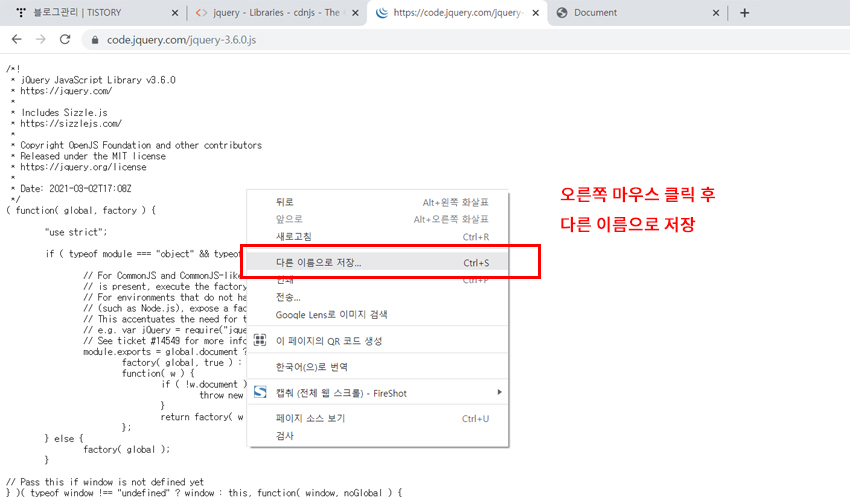Reload the page with the refresh icon
Image resolution: width=850 pixels, height=500 pixels.
point(65,40)
